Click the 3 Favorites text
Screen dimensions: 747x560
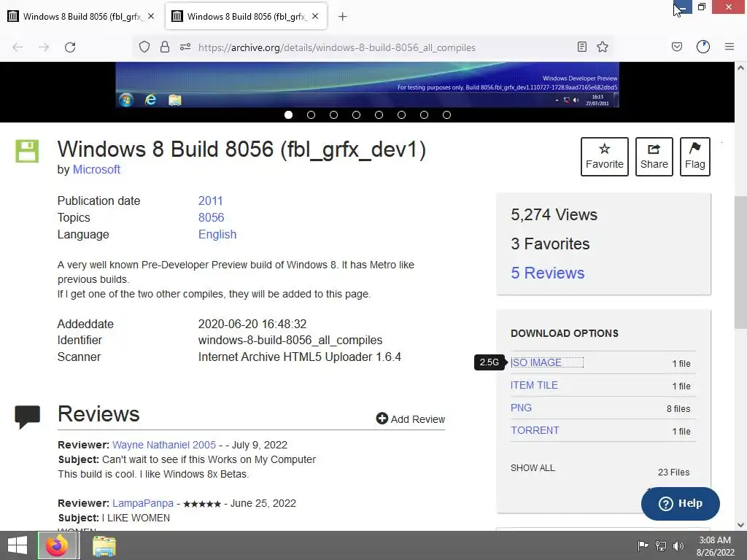[550, 244]
